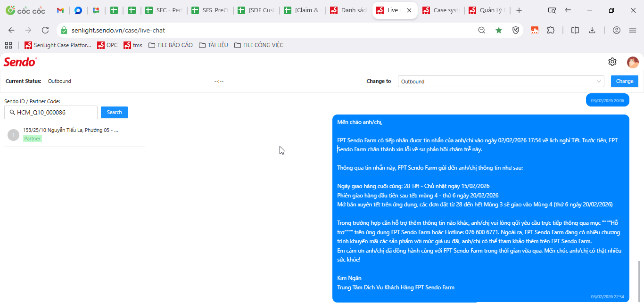Click the tab search icon
The width and height of the screenshot is (644, 303).
pyautogui.click(x=552, y=10)
